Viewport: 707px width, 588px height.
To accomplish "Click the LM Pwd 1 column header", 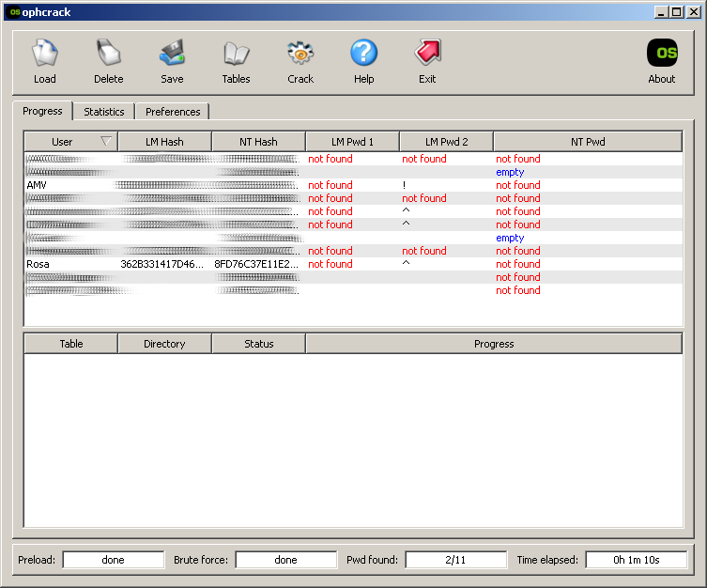I will 352,142.
